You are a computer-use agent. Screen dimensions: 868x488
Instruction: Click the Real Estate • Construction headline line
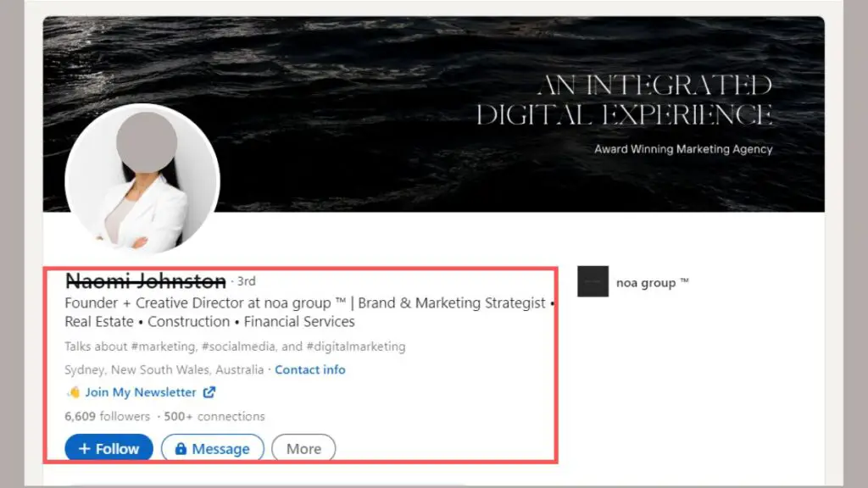[x=210, y=322]
